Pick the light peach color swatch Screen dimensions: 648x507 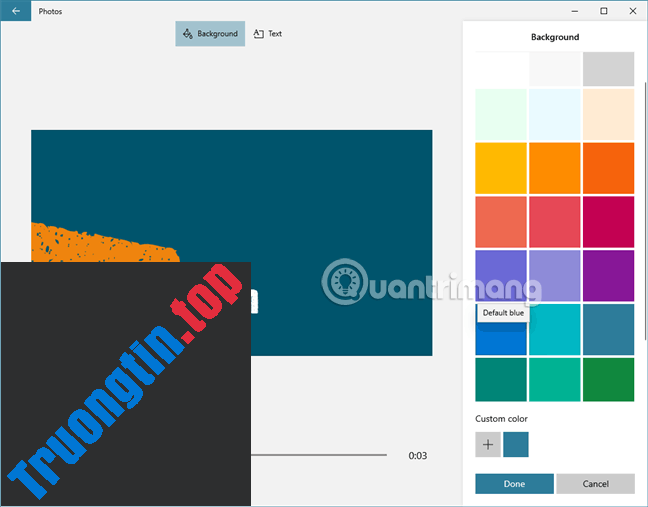(608, 115)
